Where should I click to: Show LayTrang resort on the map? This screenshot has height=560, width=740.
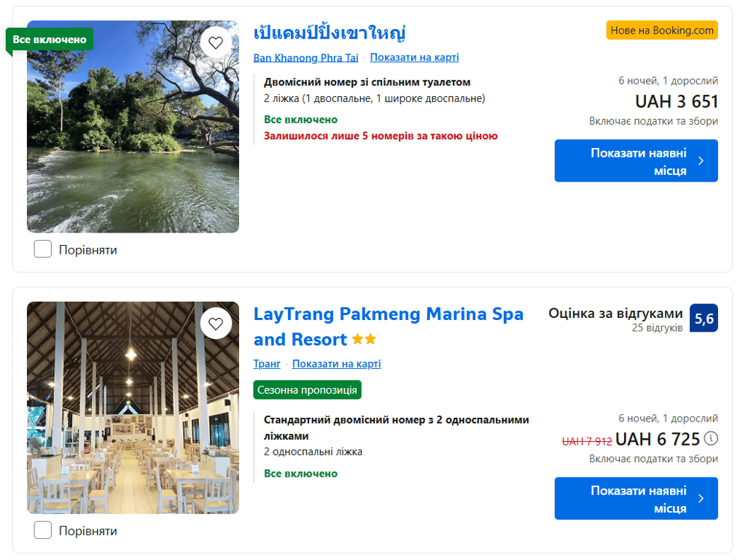pyautogui.click(x=337, y=364)
